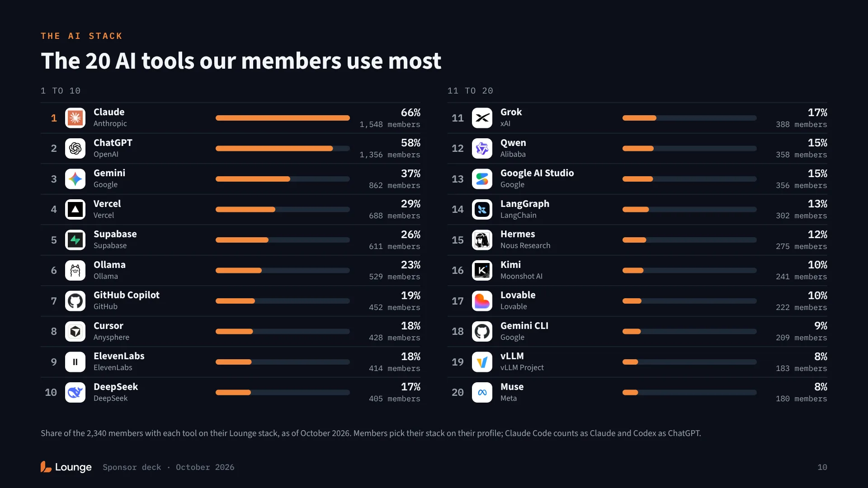This screenshot has width=868, height=488.
Task: Click the DeepSeek whale icon
Action: pyautogui.click(x=75, y=392)
